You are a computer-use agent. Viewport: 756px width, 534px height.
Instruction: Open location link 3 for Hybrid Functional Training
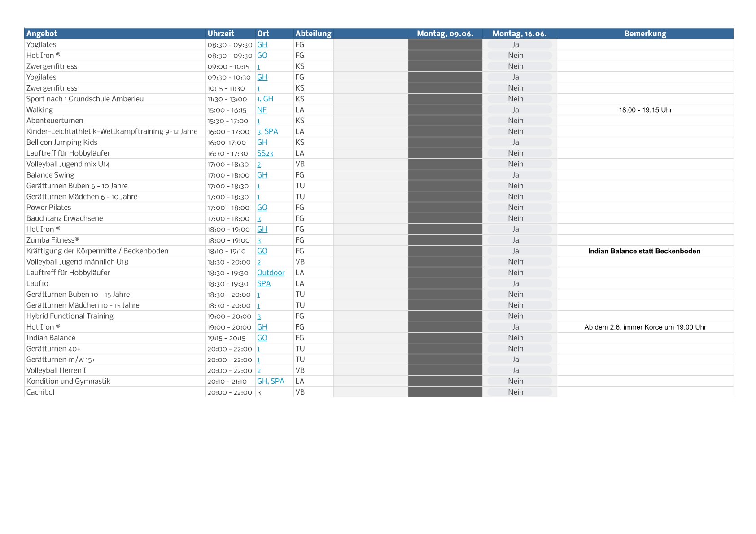[x=259, y=317]
